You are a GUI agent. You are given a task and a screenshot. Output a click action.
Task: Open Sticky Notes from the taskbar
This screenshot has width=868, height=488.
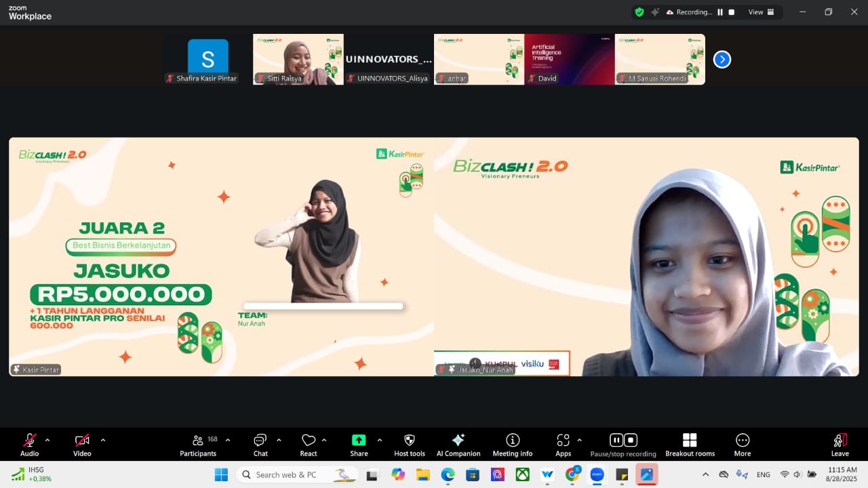622,474
